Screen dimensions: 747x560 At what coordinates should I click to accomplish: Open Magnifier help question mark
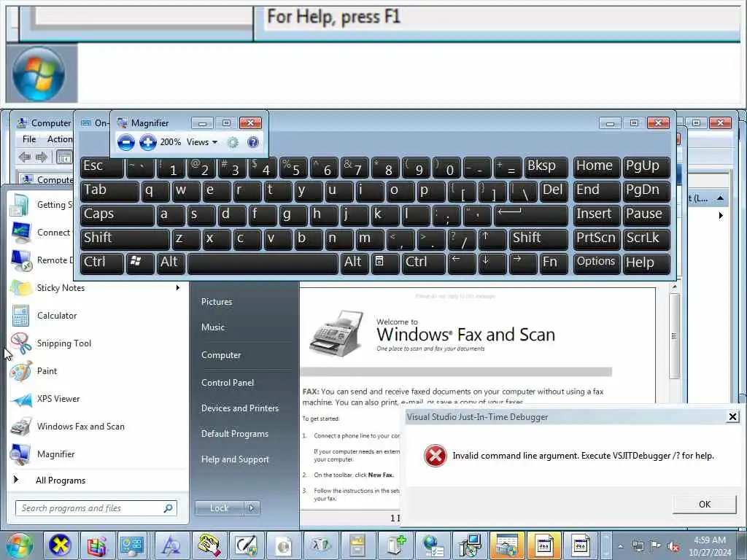(253, 142)
